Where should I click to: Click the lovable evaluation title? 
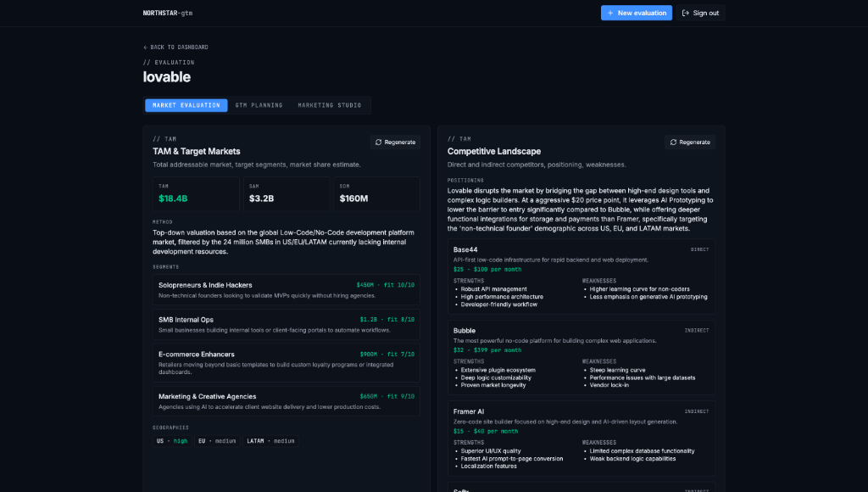[x=167, y=77]
